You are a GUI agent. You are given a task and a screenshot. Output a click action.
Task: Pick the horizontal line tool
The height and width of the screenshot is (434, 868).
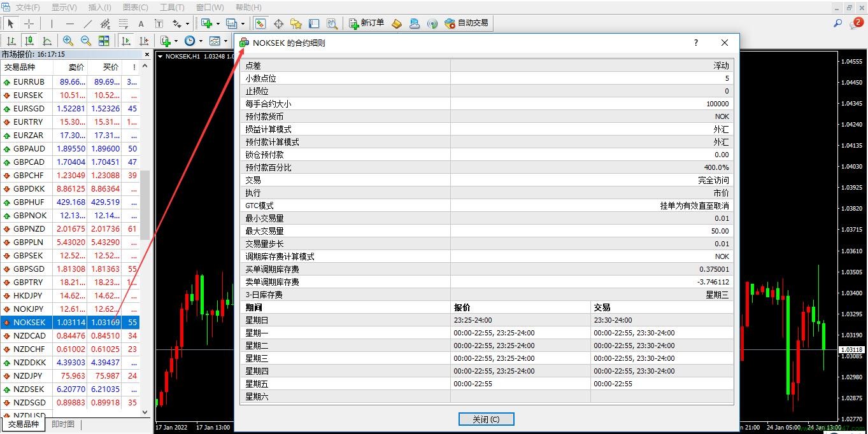click(69, 24)
